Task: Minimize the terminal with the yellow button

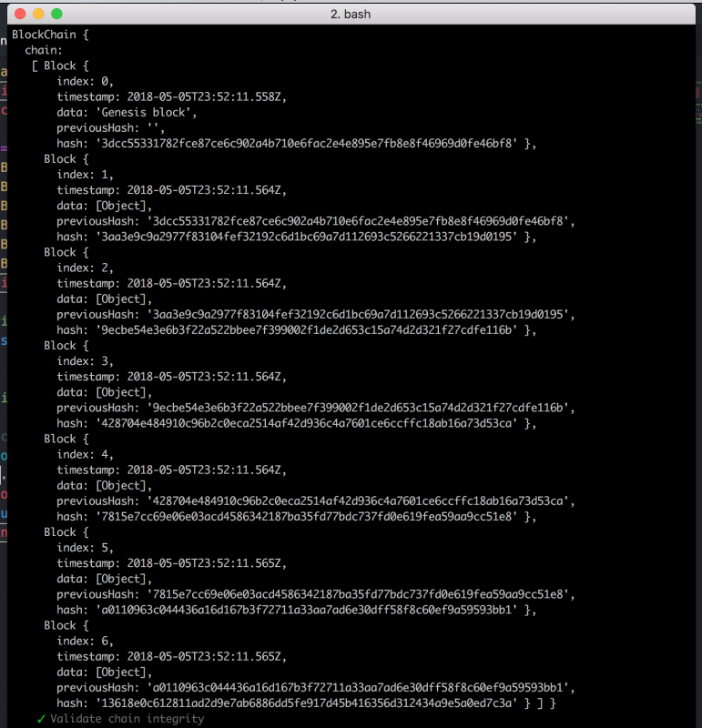Action: coord(37,15)
